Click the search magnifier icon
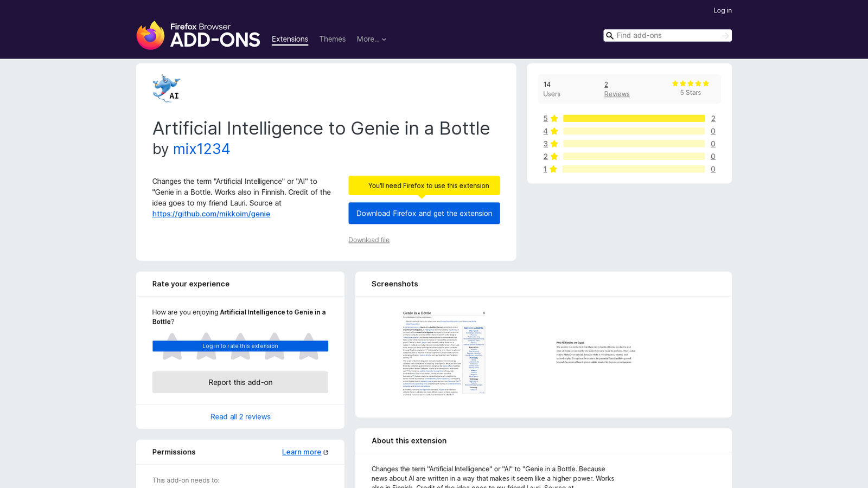This screenshot has width=868, height=488. point(610,36)
